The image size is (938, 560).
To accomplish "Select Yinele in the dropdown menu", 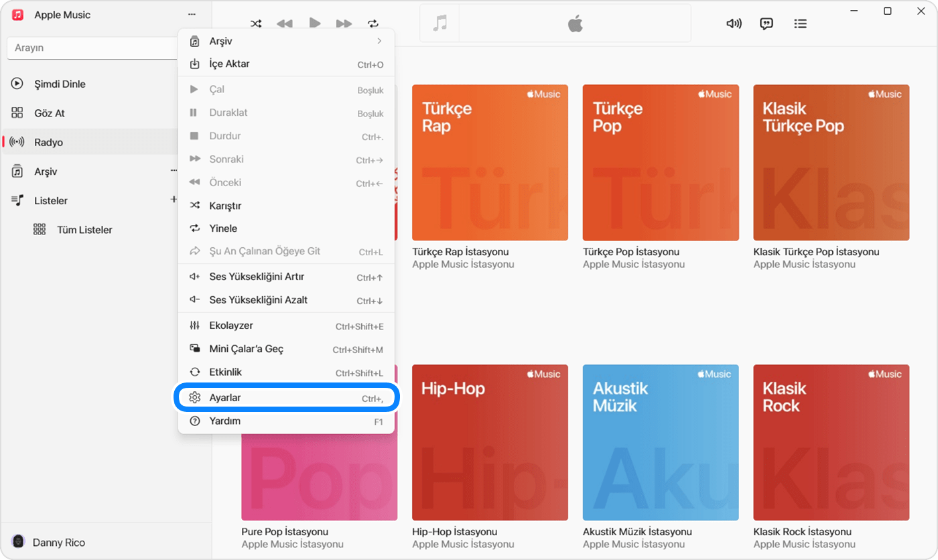I will coord(287,228).
